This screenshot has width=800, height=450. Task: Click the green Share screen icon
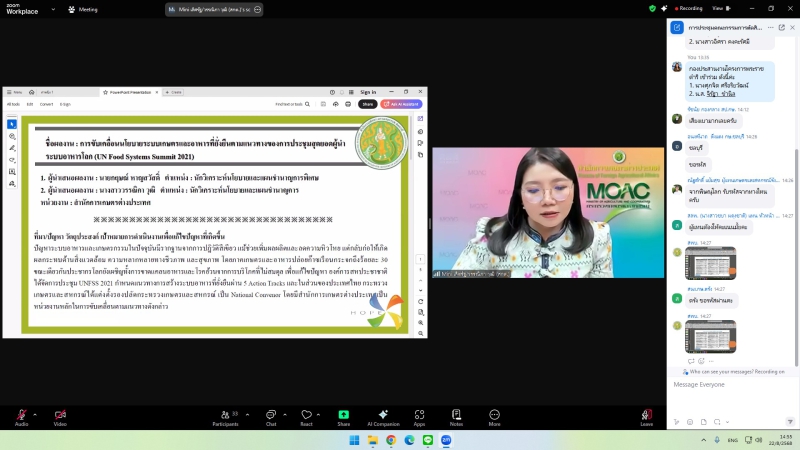(x=344, y=414)
